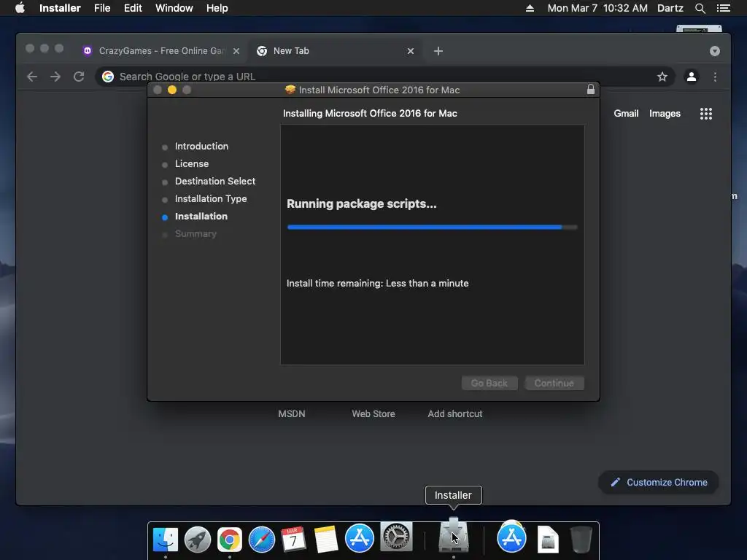The image size is (747, 560).
Task: Go forward in Chrome
Action: click(x=55, y=77)
